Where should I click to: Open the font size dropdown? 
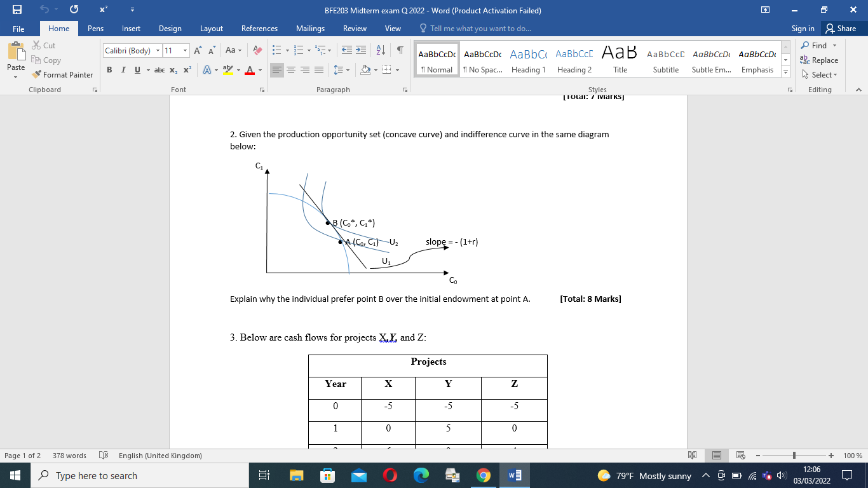point(186,50)
